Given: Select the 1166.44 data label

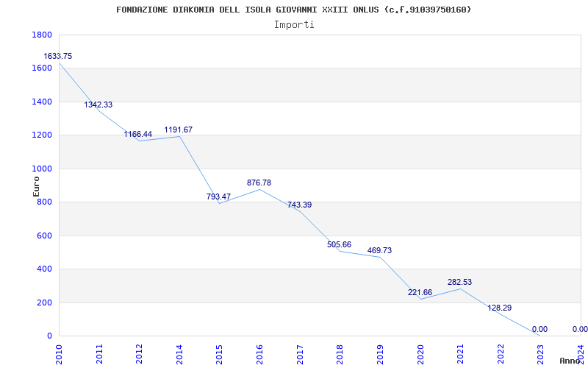Looking at the screenshot, I should 138,134.
